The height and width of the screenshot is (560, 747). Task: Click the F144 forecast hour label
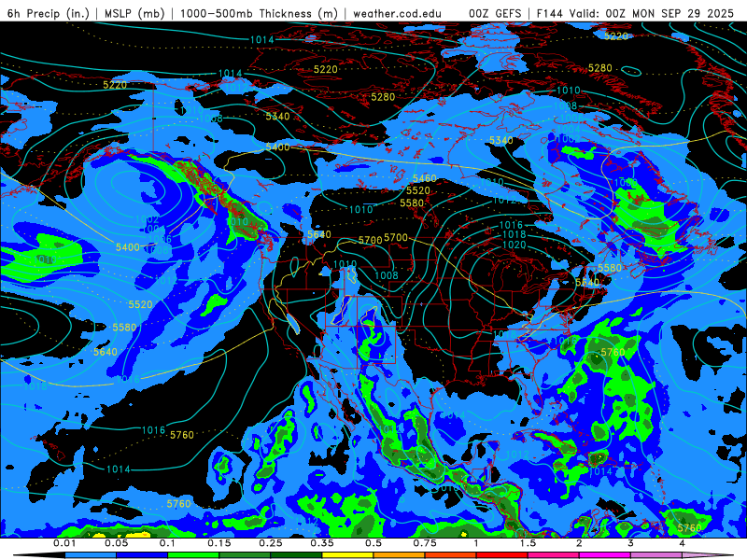(x=552, y=13)
